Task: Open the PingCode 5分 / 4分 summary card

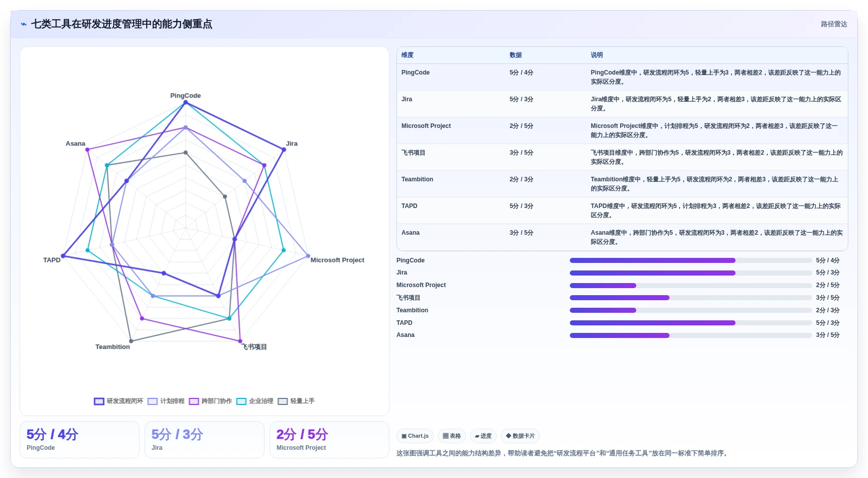Action: coord(80,440)
